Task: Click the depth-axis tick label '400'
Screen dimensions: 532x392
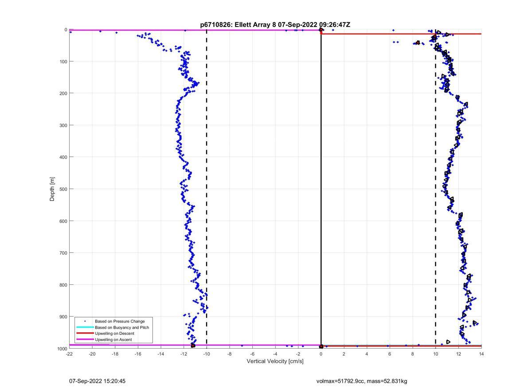Action: 63,157
